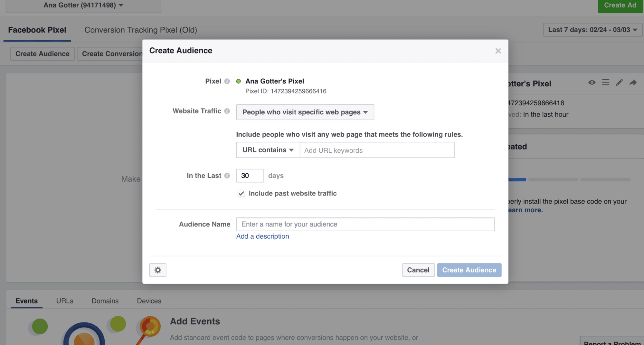Click the eye icon on the pixel panel

tap(592, 82)
